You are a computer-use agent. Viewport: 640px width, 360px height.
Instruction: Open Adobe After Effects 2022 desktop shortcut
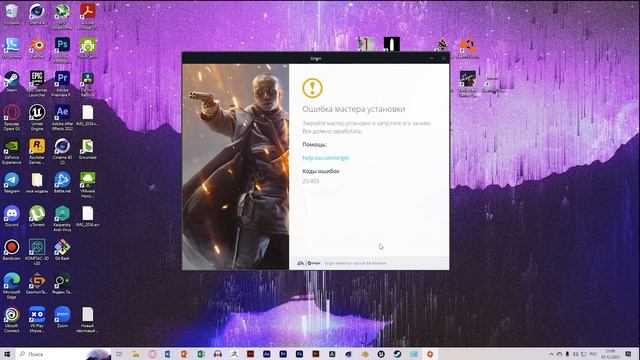tap(62, 117)
